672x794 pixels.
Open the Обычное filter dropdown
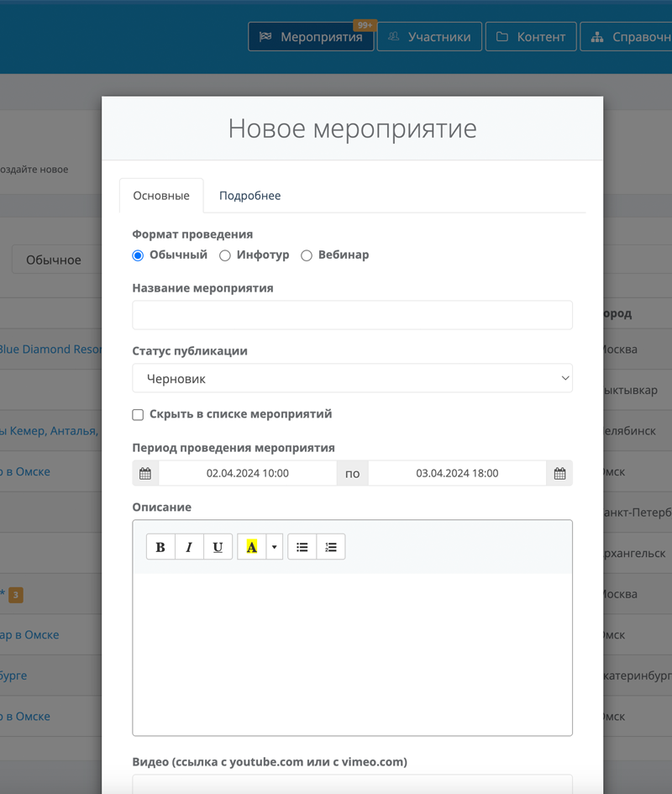pos(53,260)
